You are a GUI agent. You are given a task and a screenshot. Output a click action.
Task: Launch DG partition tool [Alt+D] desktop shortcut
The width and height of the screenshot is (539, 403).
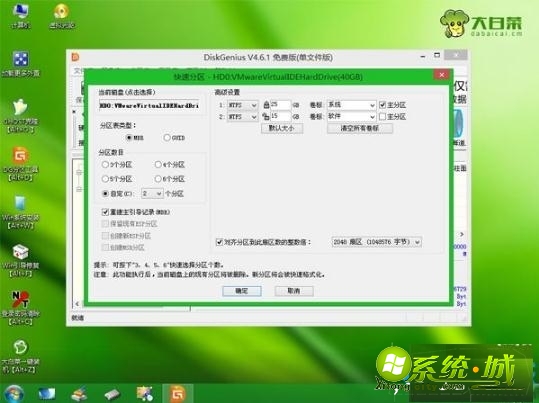pos(20,163)
